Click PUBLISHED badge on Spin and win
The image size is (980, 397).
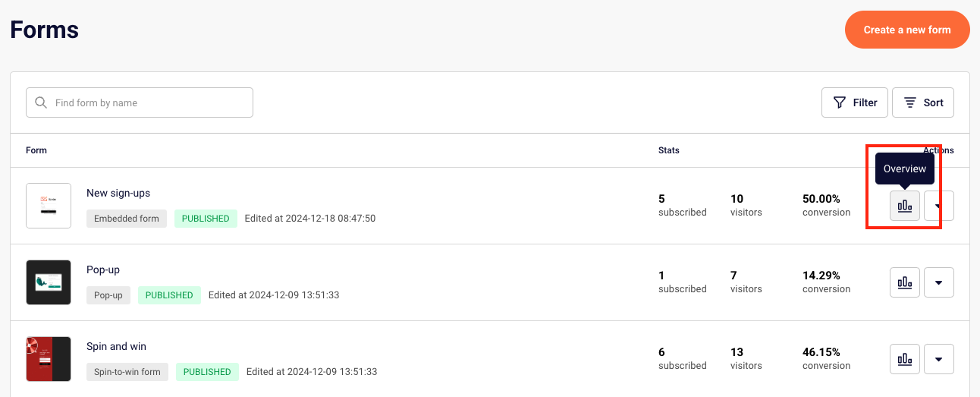207,372
